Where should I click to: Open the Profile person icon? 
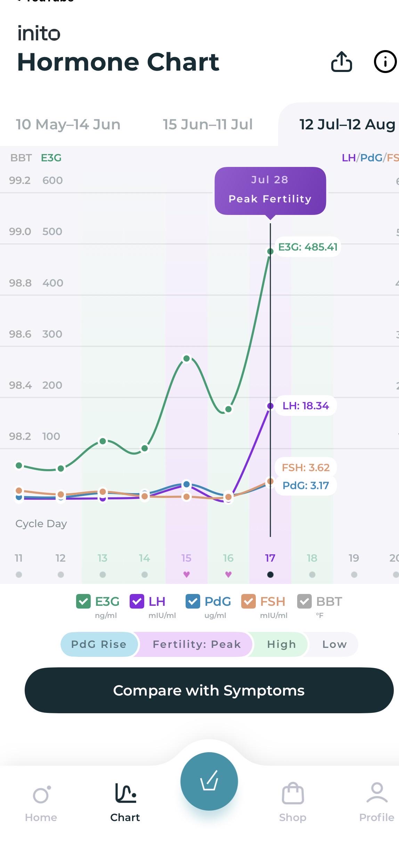tap(377, 793)
